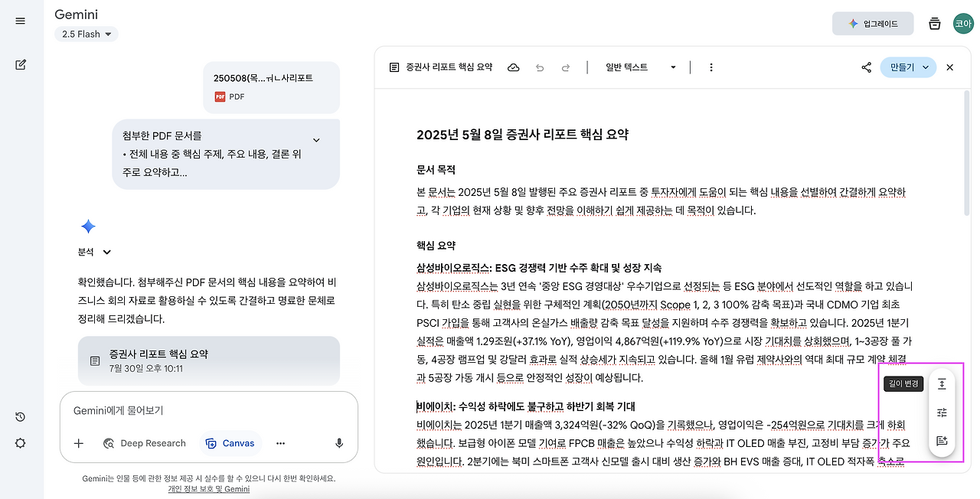Open canvas toolbar more options menu
The width and height of the screenshot is (980, 499).
[x=711, y=67]
